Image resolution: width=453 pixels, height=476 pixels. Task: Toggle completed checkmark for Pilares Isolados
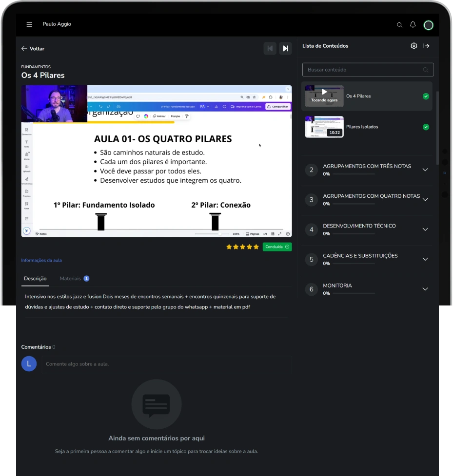coord(426,127)
